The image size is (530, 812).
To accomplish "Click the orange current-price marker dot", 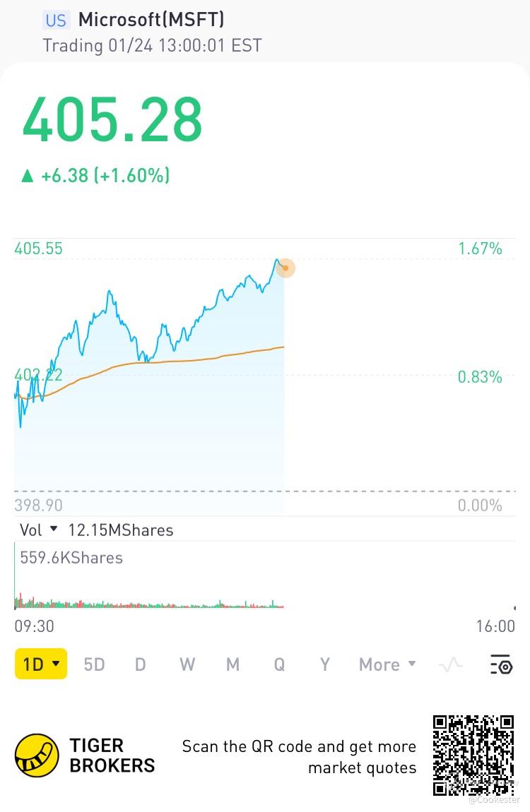I will [x=285, y=268].
